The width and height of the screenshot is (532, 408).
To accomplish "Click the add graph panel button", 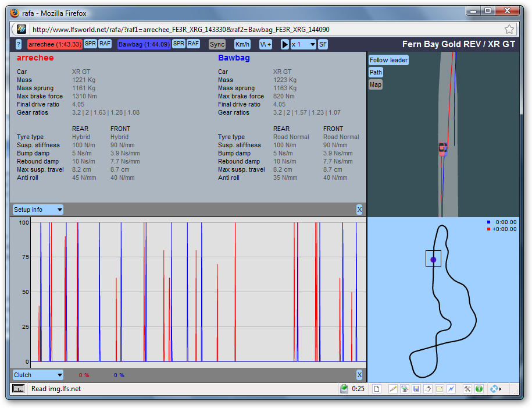I will (266, 44).
